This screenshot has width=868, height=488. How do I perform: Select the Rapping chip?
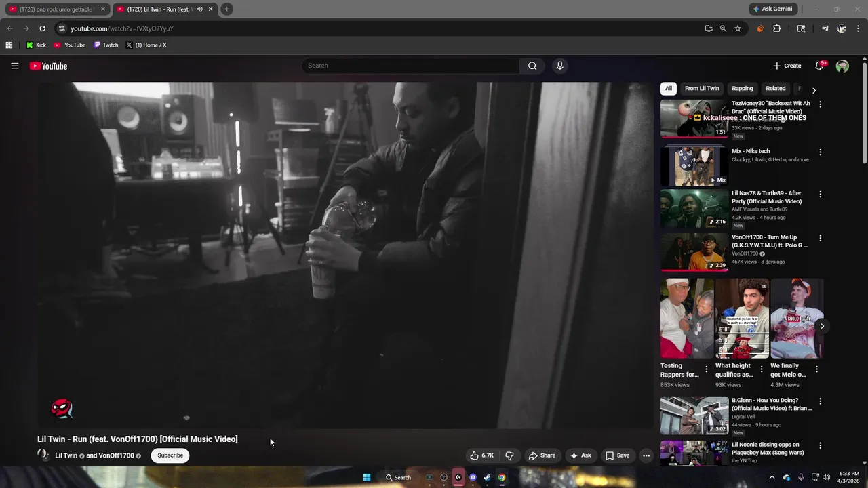point(743,89)
